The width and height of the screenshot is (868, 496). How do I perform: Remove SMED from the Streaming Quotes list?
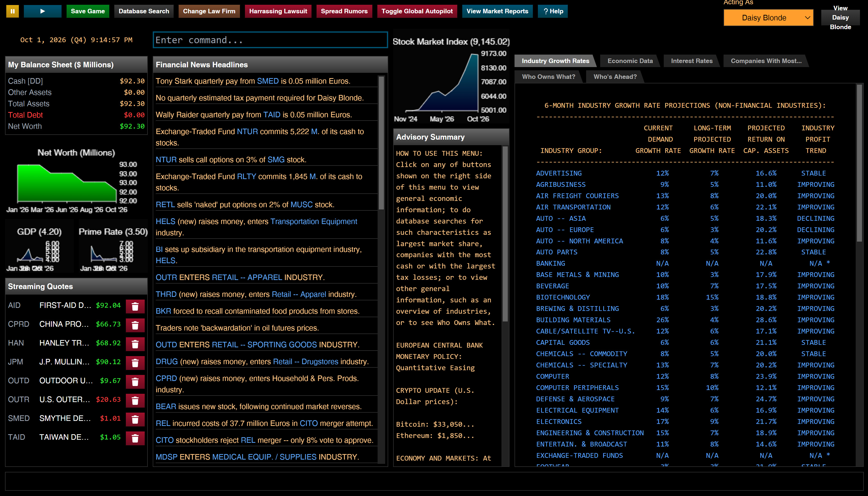pyautogui.click(x=135, y=419)
